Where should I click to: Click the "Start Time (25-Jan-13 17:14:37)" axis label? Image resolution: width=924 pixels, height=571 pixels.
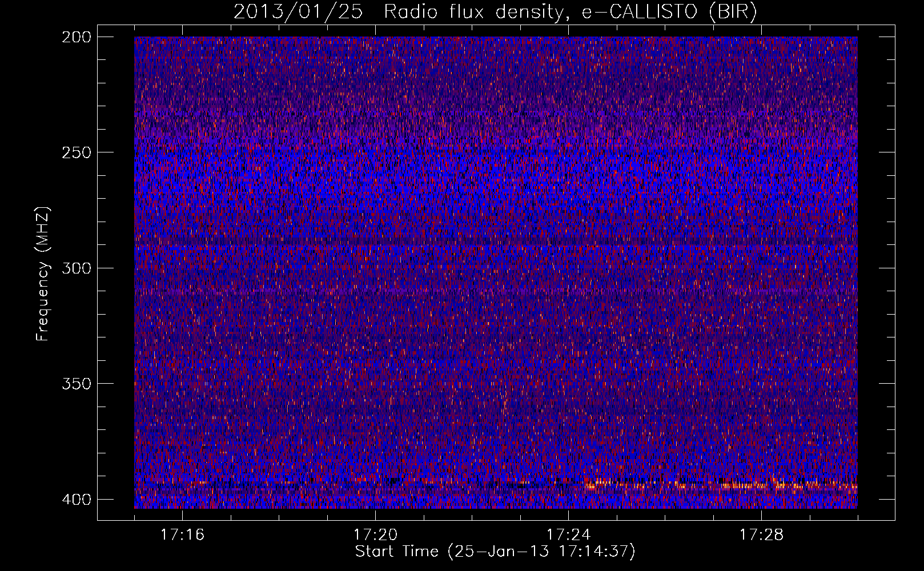[495, 552]
